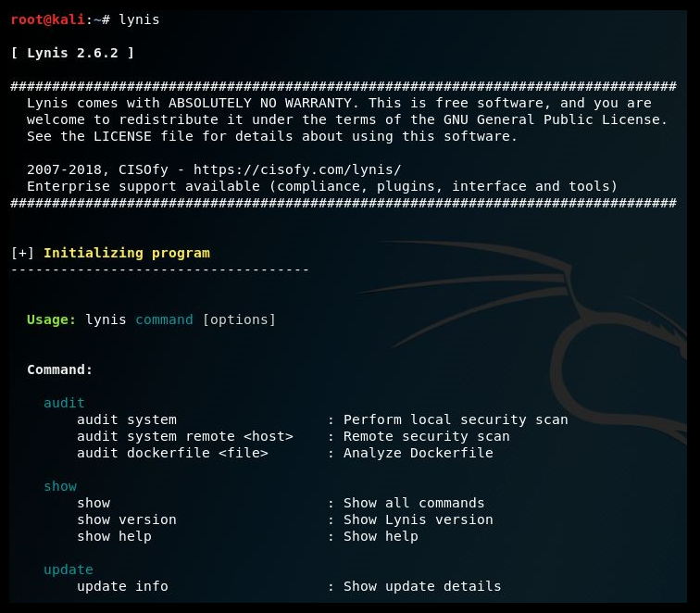The height and width of the screenshot is (613, 700).
Task: Click the 'Enterprise support available' line
Action: 322,186
